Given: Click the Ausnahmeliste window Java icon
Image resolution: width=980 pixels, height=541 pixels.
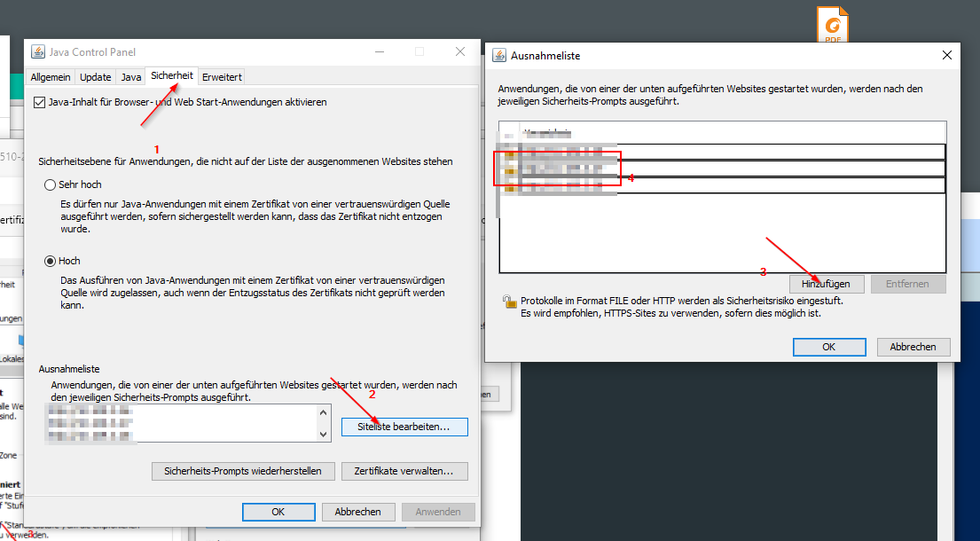Looking at the screenshot, I should [x=499, y=56].
